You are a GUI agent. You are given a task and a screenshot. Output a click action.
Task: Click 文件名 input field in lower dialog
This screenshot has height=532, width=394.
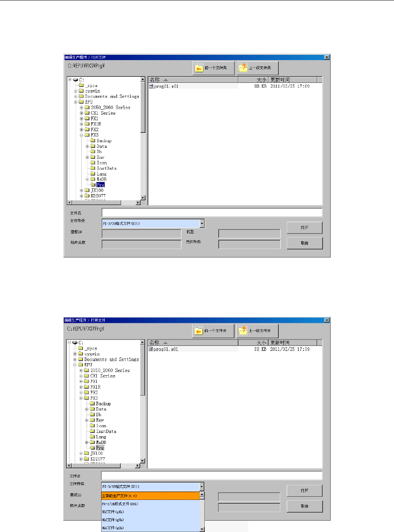click(x=212, y=476)
